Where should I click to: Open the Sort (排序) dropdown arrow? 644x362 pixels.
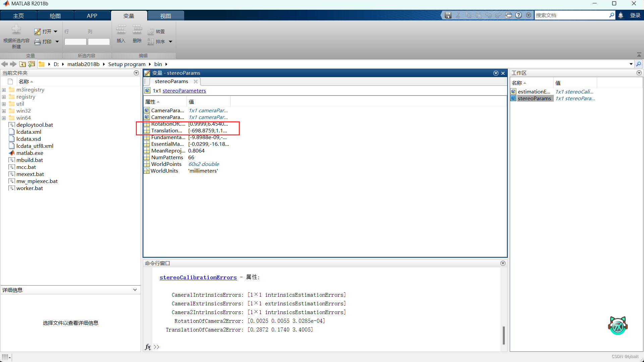click(x=170, y=42)
